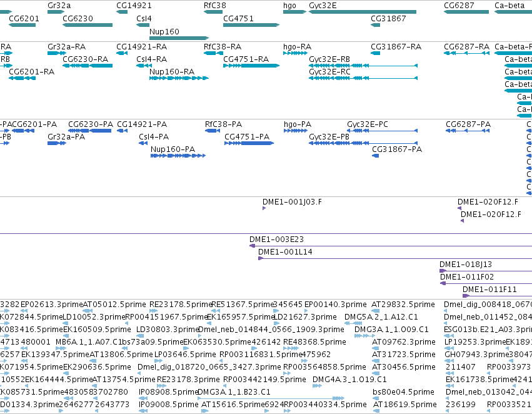Open protein RfC38-PA label
Viewport: 532px width, 414px height.
(223, 124)
